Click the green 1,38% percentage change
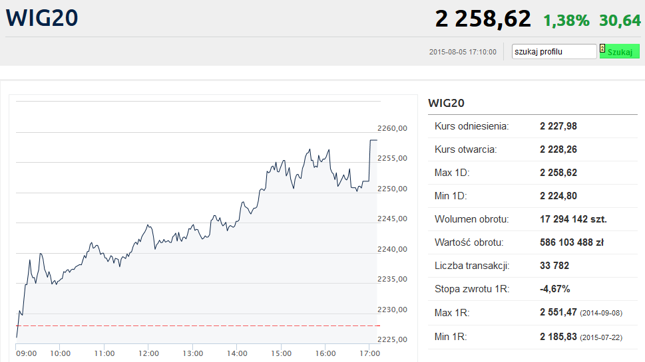 pyautogui.click(x=566, y=21)
